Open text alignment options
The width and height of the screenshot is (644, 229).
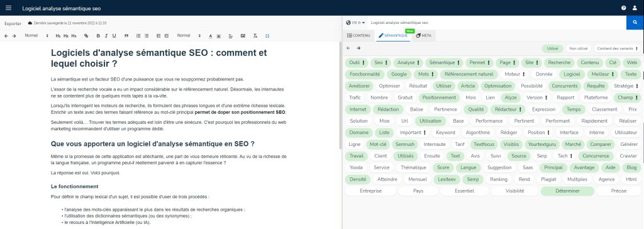click(230, 36)
